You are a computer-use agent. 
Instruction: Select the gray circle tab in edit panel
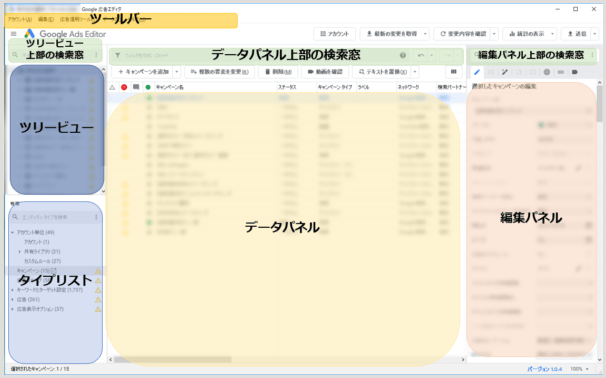[546, 72]
